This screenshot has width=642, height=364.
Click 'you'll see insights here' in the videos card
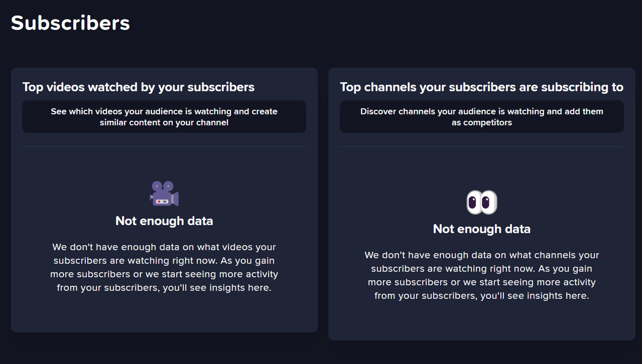click(x=217, y=288)
